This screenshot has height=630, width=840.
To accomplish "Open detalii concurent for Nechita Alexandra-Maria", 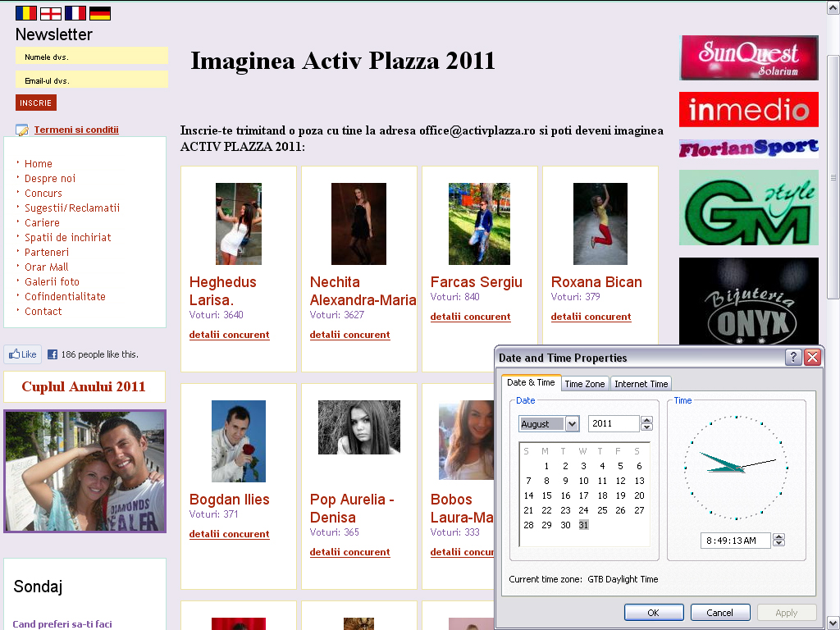I will pyautogui.click(x=349, y=335).
